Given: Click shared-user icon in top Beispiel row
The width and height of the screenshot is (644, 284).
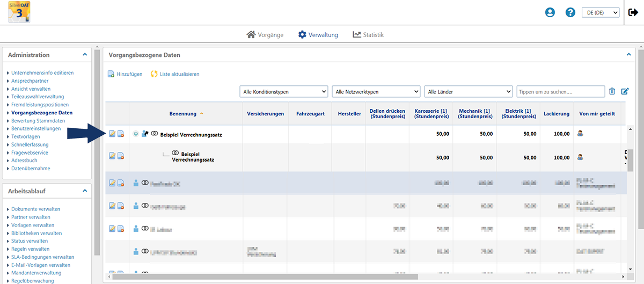Looking at the screenshot, I should coord(145,133).
